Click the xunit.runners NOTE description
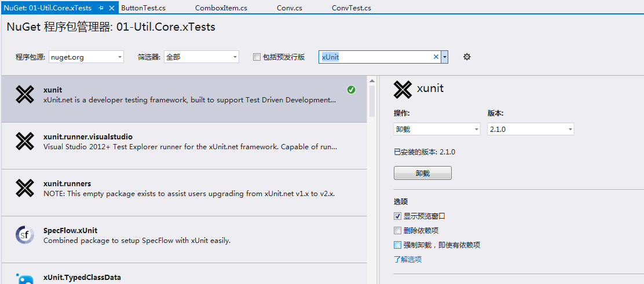The image size is (644, 284). click(189, 194)
